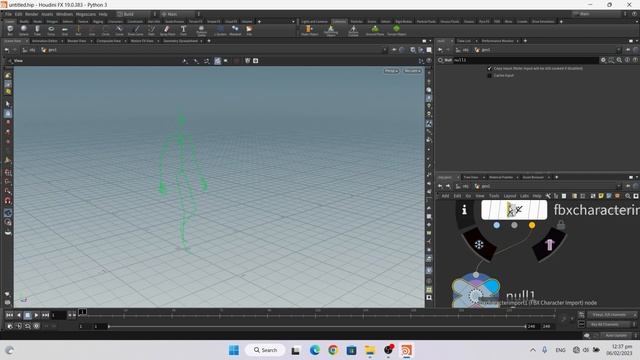Click the yellow third output dot of fbxcharacterimport
The height and width of the screenshot is (360, 640).
point(532,225)
